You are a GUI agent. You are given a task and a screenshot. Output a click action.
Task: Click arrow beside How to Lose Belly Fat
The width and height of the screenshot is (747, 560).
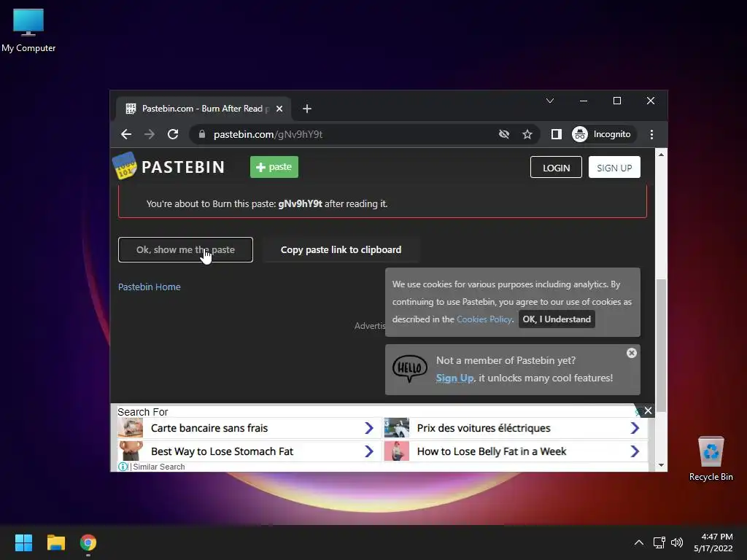click(x=635, y=451)
